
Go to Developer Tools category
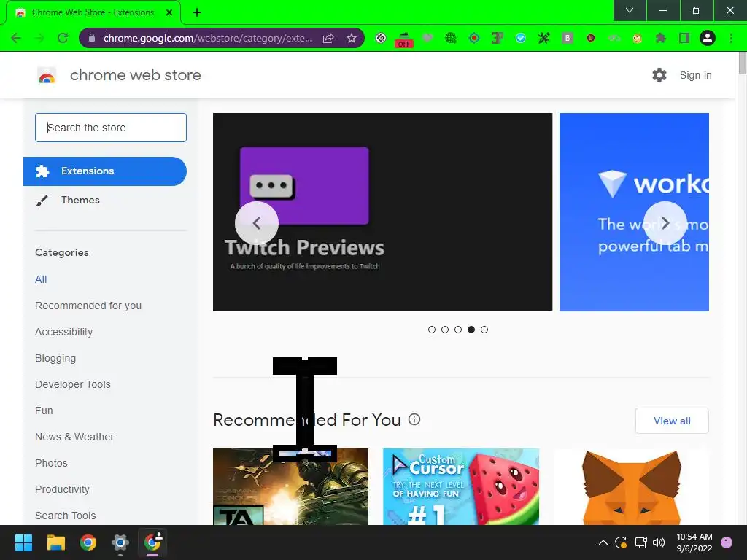coord(73,384)
